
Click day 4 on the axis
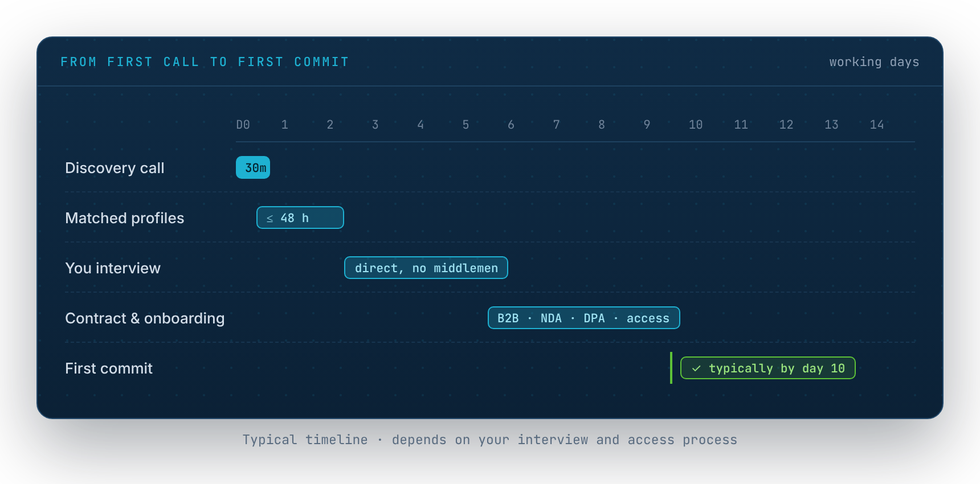point(420,125)
